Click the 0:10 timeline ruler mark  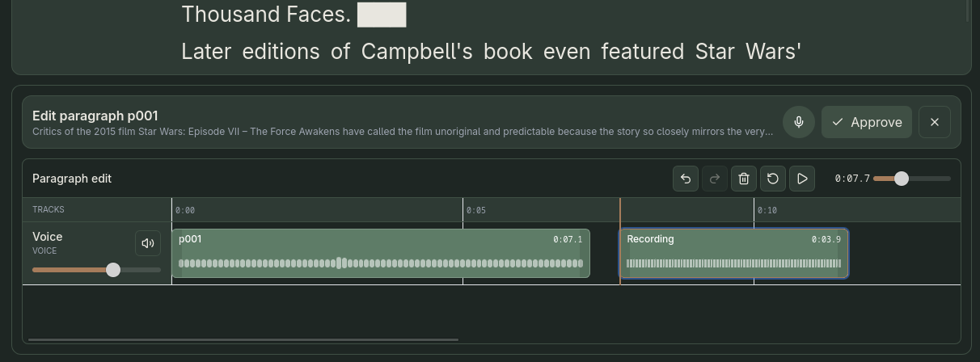coord(767,210)
